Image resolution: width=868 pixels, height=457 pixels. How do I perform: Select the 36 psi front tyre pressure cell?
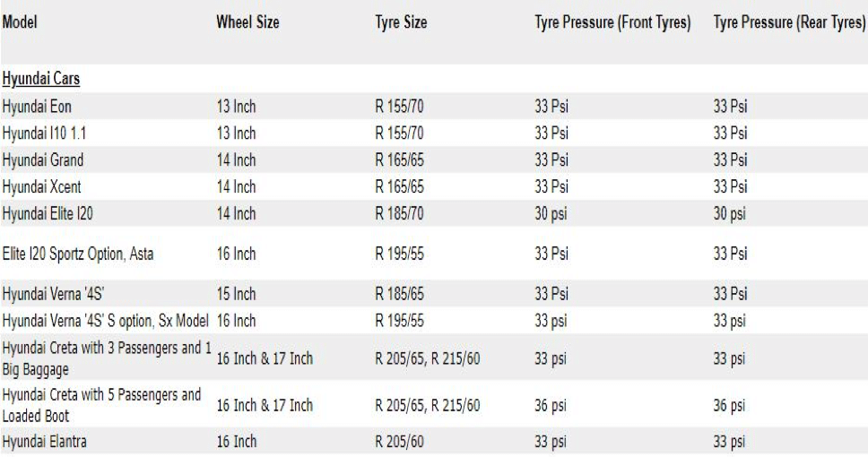pyautogui.click(x=551, y=405)
